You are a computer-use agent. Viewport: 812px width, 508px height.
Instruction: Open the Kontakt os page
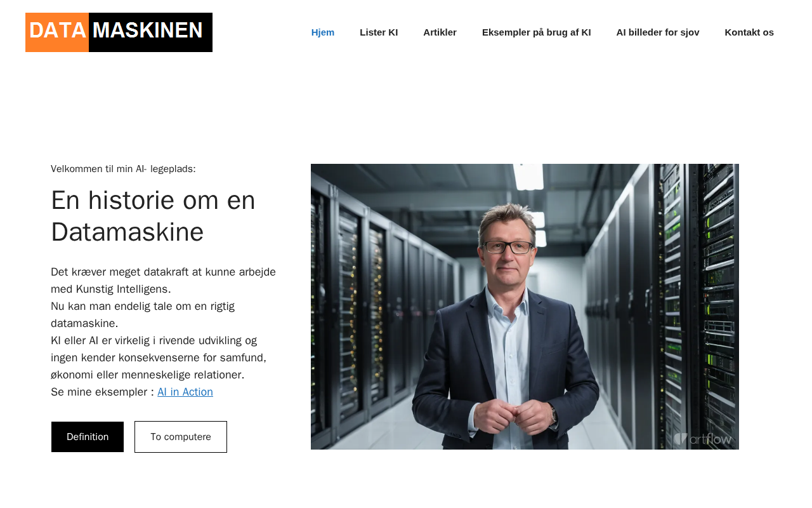click(x=749, y=32)
